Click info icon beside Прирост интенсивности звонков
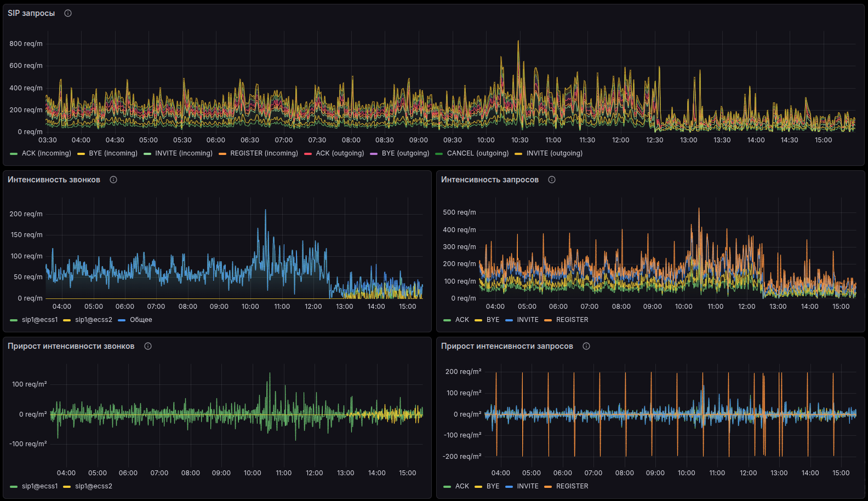 148,346
